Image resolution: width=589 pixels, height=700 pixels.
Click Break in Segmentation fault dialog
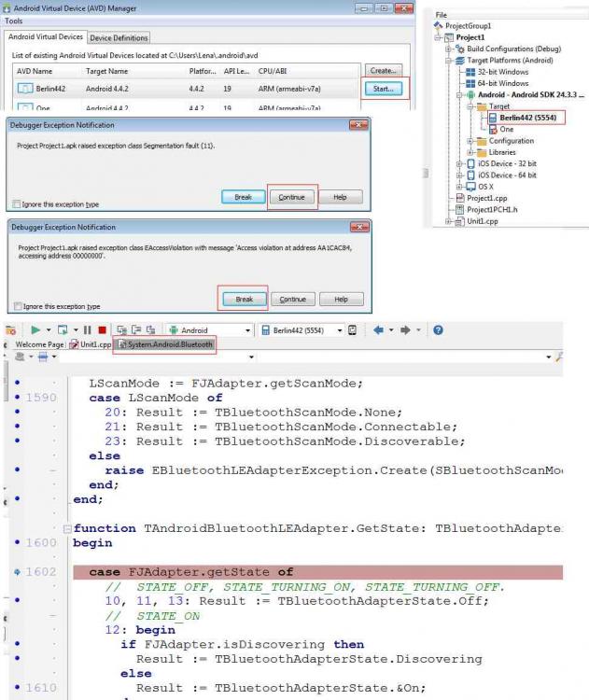(244, 197)
